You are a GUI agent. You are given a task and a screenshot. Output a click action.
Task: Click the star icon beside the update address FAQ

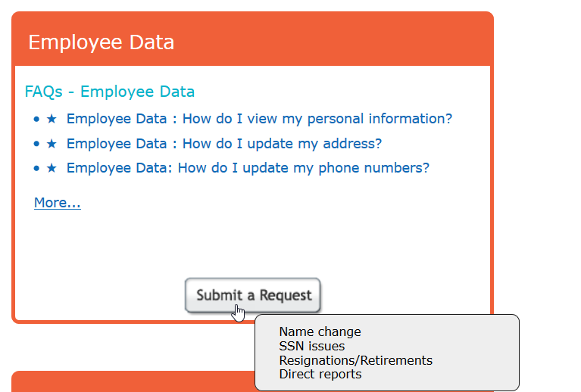coord(52,144)
